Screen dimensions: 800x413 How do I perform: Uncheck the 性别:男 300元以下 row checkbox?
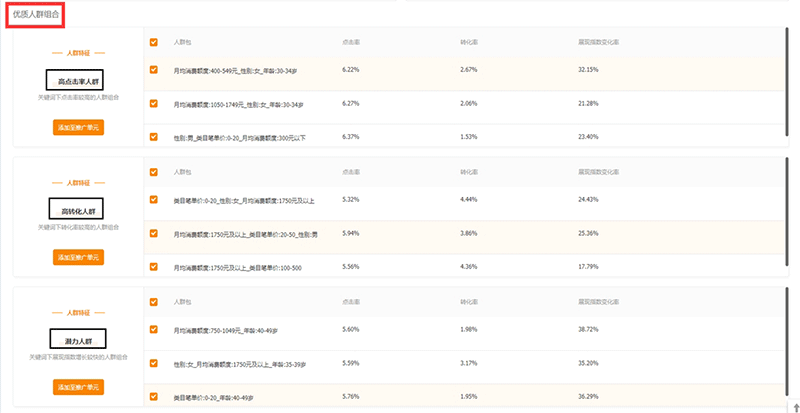pos(153,136)
